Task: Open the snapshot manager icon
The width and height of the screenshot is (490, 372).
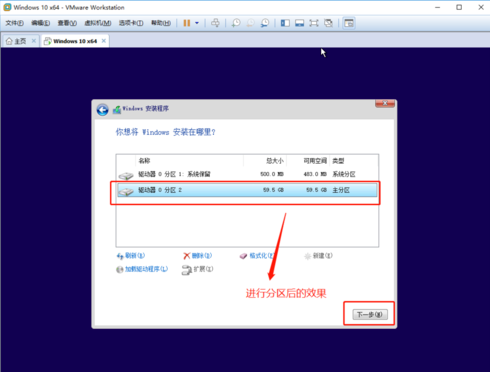Action: (265, 23)
